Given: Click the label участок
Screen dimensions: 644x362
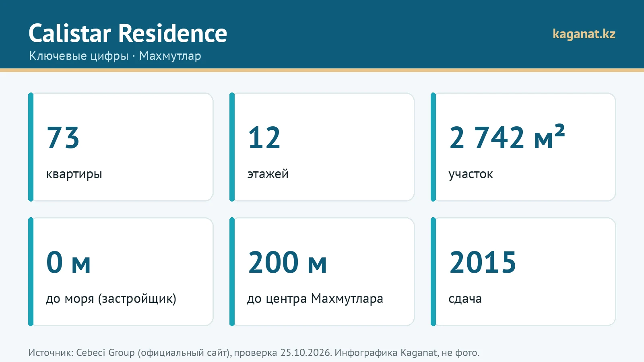Looking at the screenshot, I should (471, 175).
